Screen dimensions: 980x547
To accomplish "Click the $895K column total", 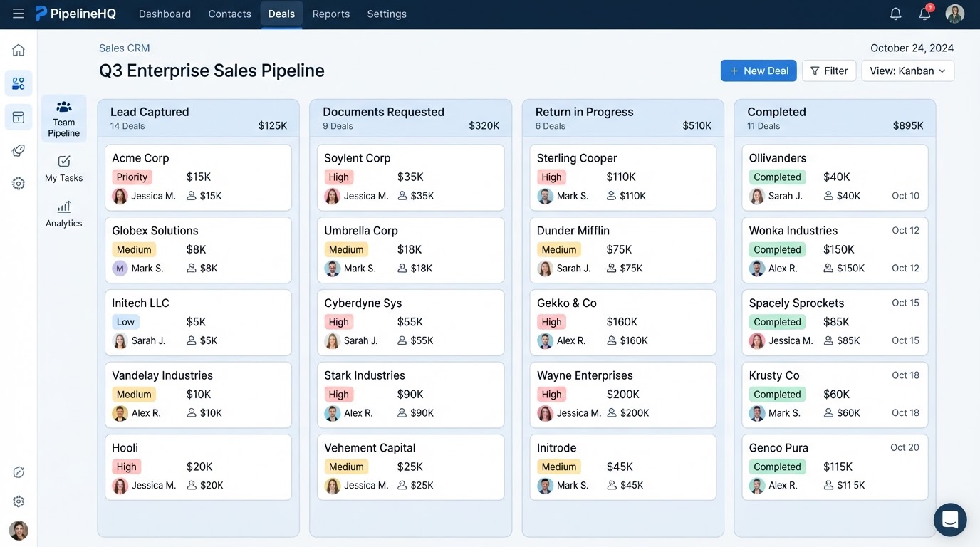I will click(908, 126).
